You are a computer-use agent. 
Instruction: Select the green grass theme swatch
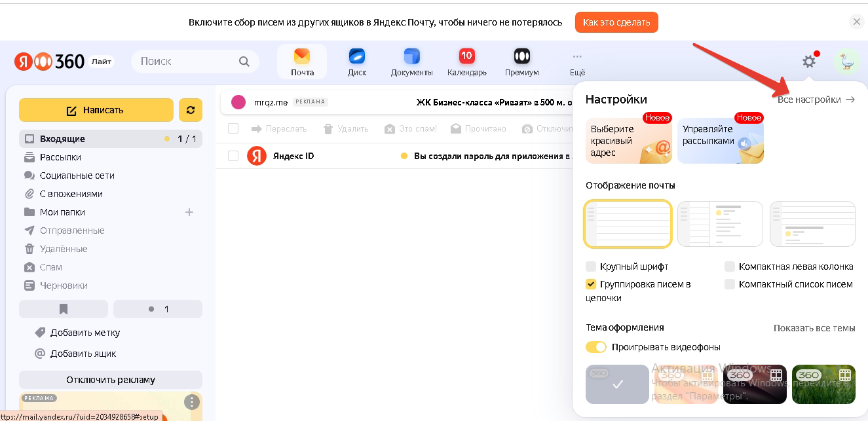pyautogui.click(x=823, y=384)
